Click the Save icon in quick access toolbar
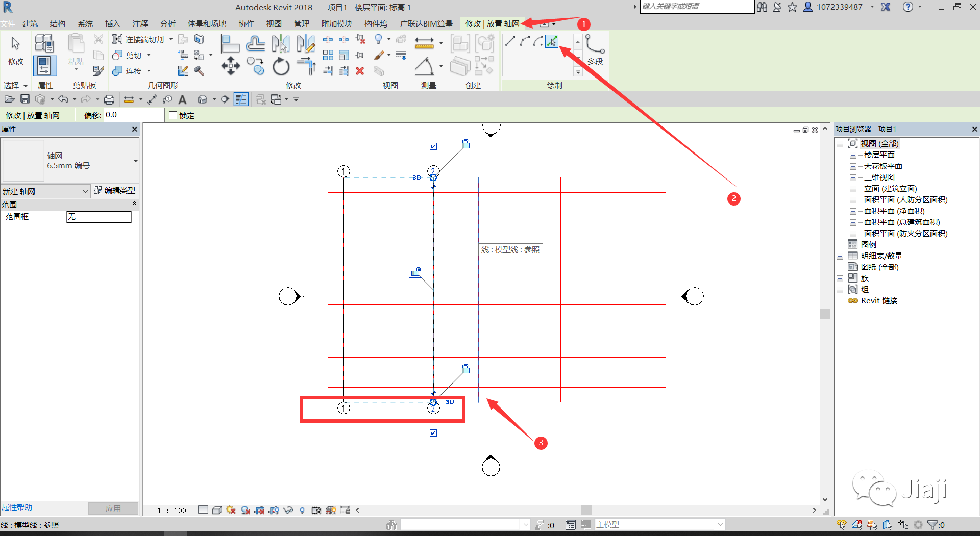 (25, 99)
